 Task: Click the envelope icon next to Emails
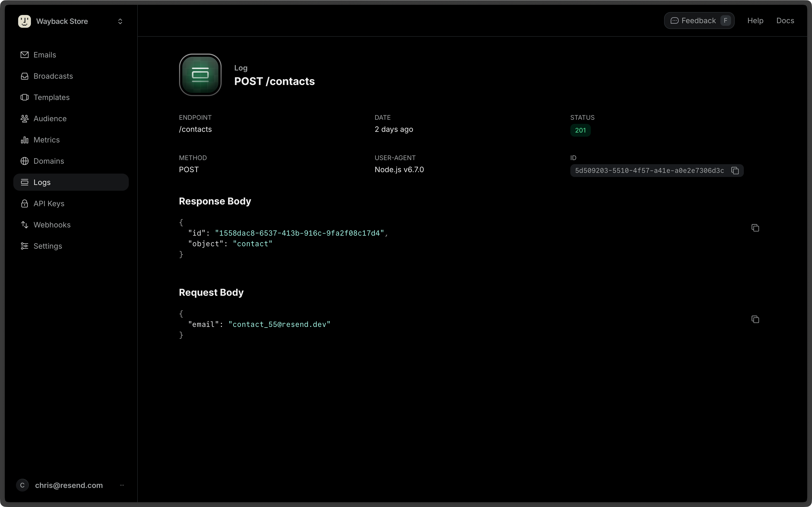click(x=24, y=55)
